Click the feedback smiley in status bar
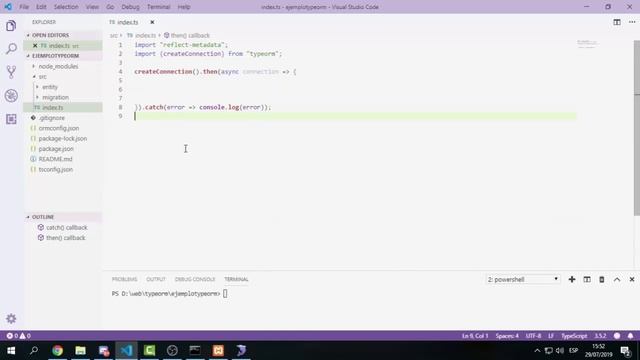 (x=617, y=336)
